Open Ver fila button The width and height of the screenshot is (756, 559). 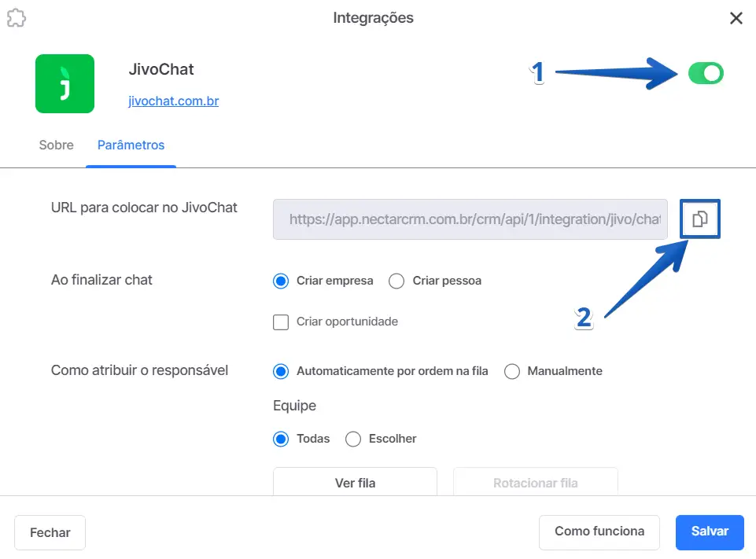pyautogui.click(x=355, y=482)
